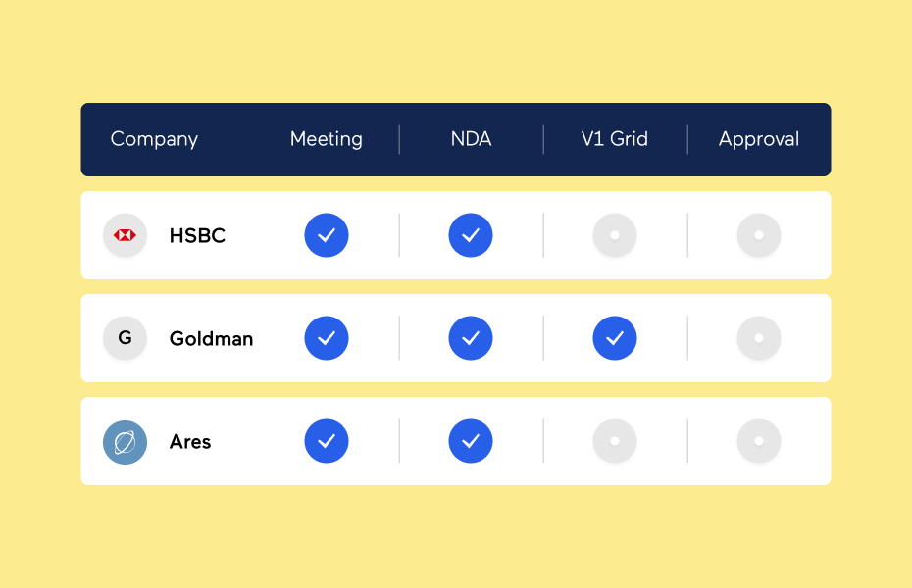Image resolution: width=912 pixels, height=588 pixels.
Task: Toggle HSBC Meeting checkmark
Action: click(x=327, y=235)
